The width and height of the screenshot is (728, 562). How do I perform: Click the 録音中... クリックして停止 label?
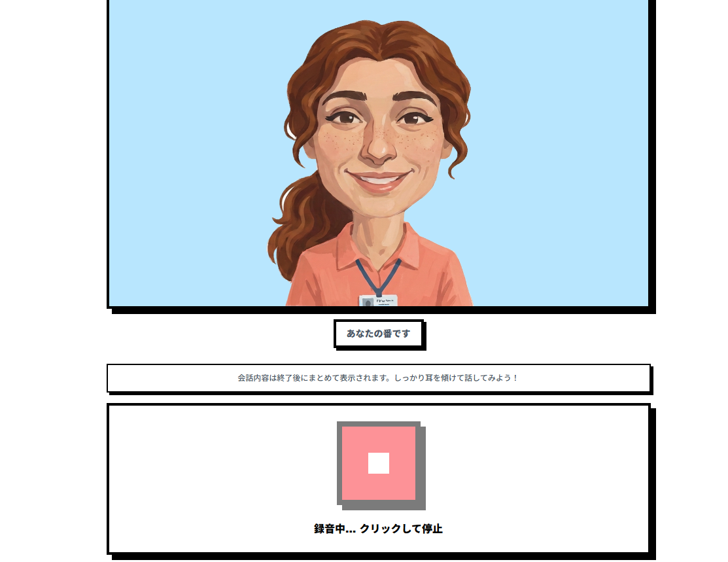[x=379, y=529]
